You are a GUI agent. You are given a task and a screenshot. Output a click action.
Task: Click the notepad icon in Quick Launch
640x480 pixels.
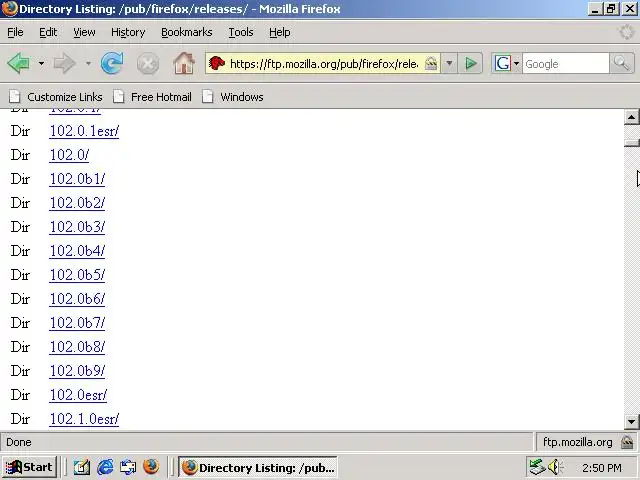tap(82, 467)
